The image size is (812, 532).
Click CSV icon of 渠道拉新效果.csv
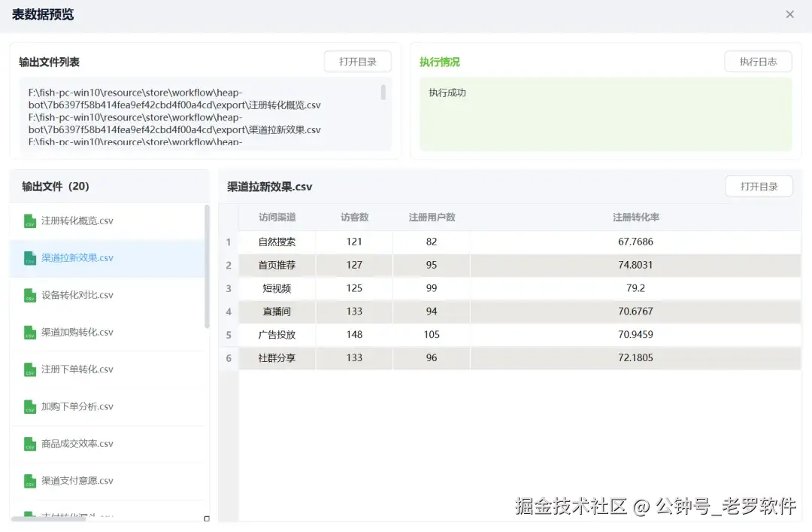[x=30, y=258]
